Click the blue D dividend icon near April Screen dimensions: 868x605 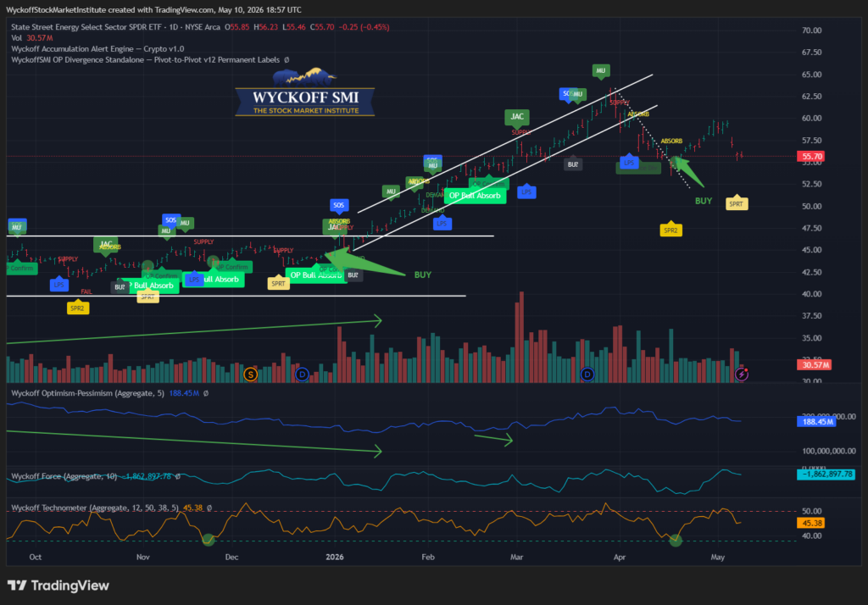click(x=587, y=375)
